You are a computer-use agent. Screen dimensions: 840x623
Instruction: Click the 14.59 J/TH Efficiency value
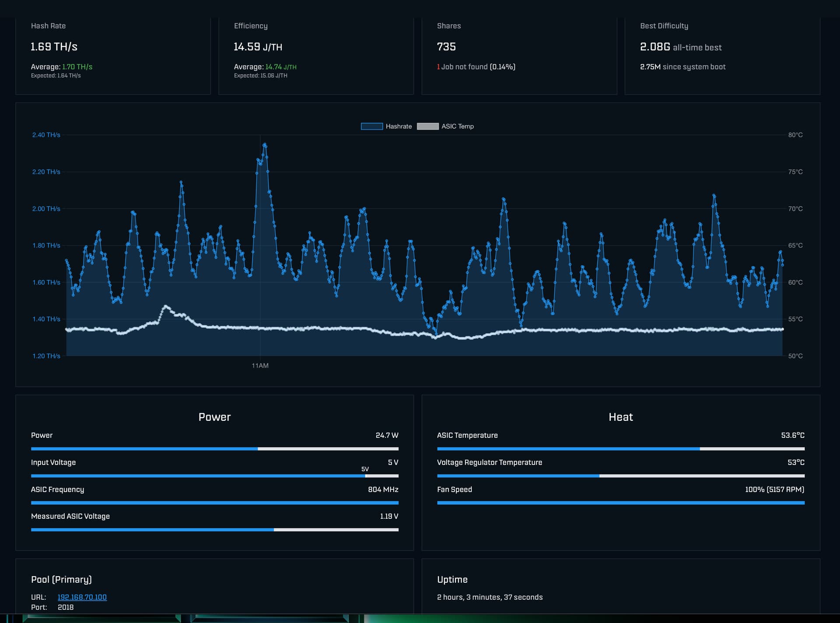[258, 47]
